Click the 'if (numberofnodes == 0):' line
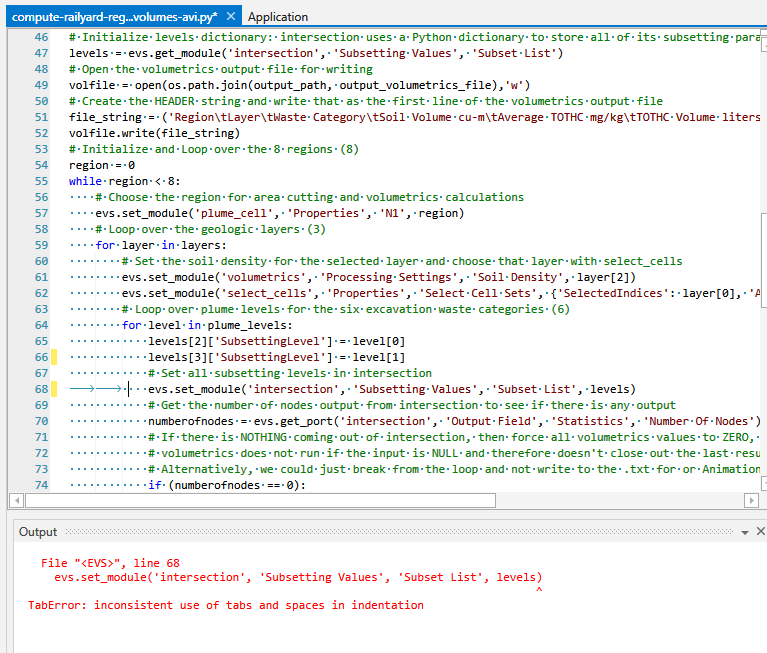The image size is (767, 653). [225, 485]
